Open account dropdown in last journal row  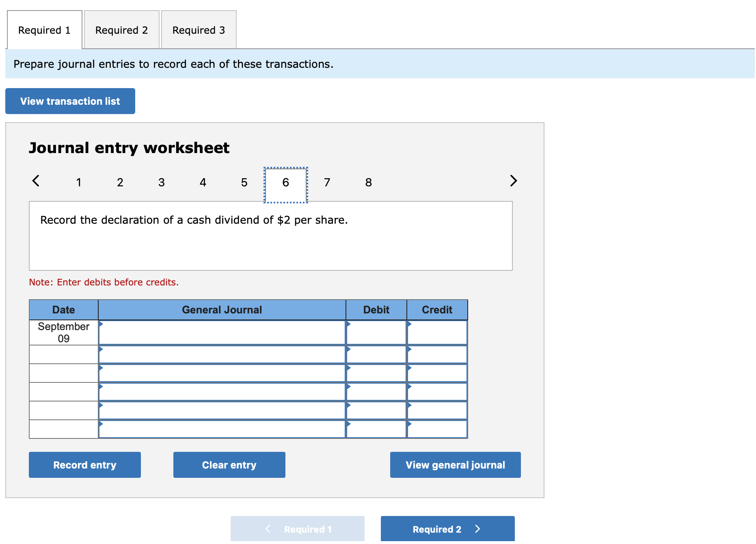[x=222, y=429]
